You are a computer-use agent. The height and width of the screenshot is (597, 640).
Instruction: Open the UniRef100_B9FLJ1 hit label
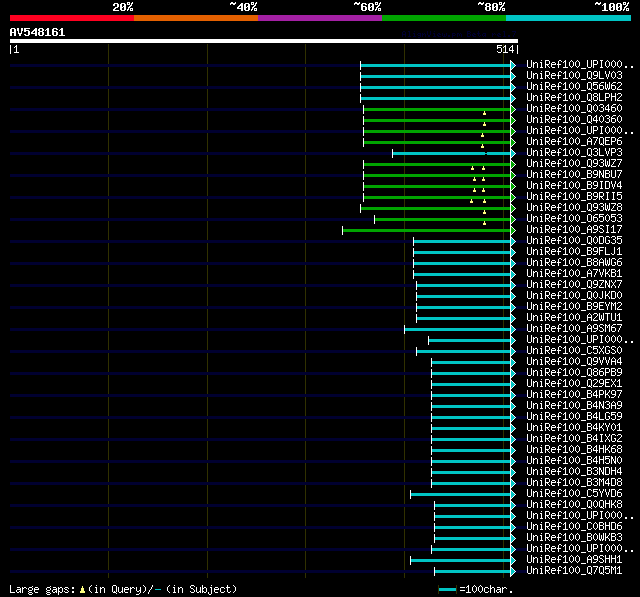pos(574,251)
